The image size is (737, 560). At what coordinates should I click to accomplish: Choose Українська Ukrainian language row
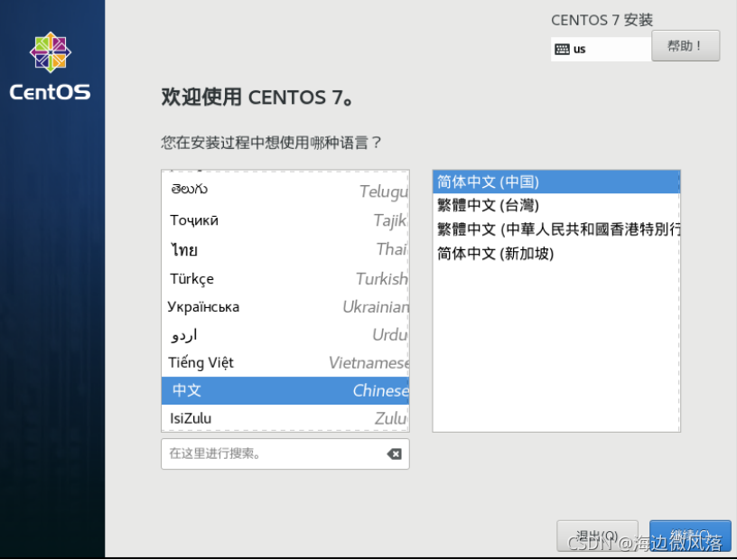285,306
